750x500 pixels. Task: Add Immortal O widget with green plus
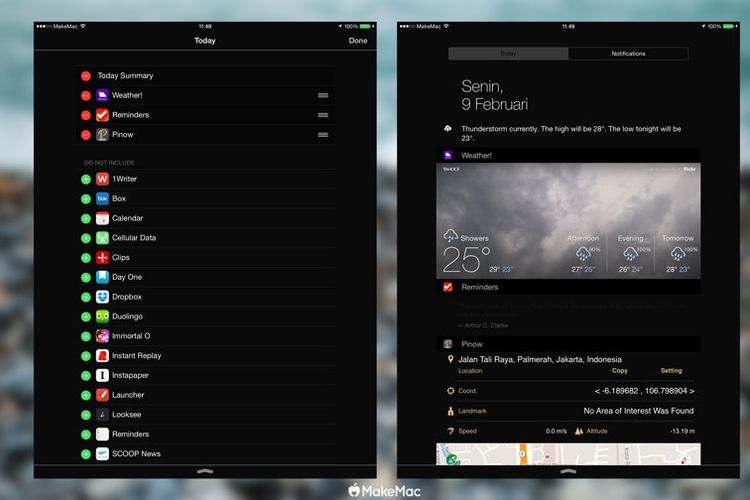[86, 336]
